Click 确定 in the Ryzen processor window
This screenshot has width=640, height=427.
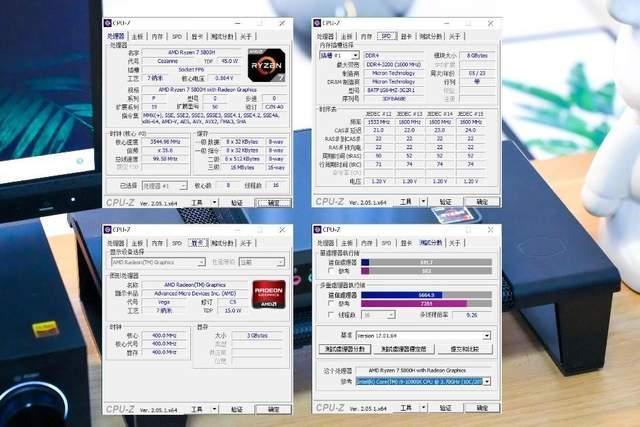coord(273,202)
